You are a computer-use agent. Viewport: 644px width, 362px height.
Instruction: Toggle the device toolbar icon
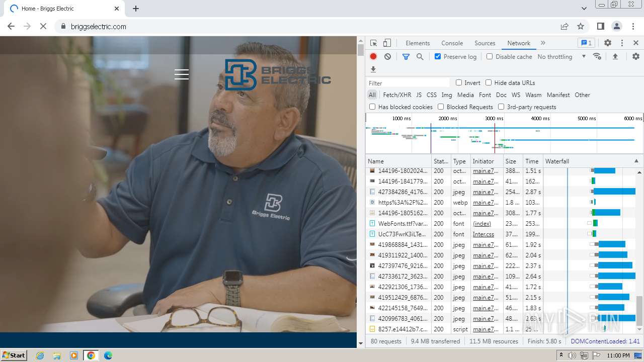(x=387, y=43)
